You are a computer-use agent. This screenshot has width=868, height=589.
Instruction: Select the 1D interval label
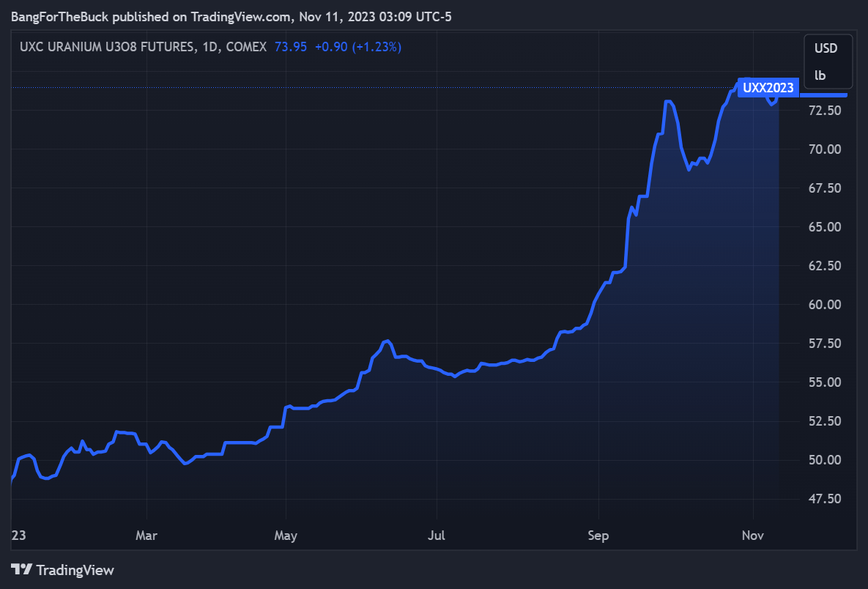(x=209, y=47)
